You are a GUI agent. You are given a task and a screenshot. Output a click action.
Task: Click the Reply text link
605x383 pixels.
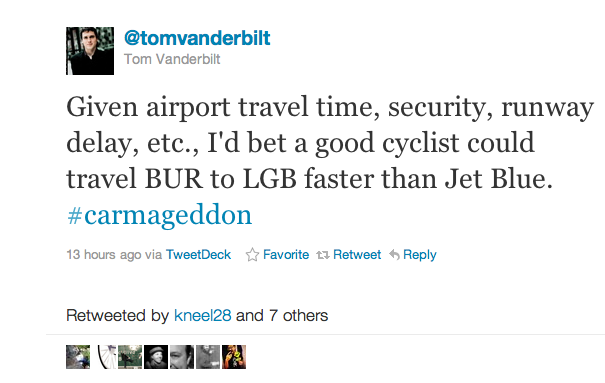pyautogui.click(x=420, y=255)
